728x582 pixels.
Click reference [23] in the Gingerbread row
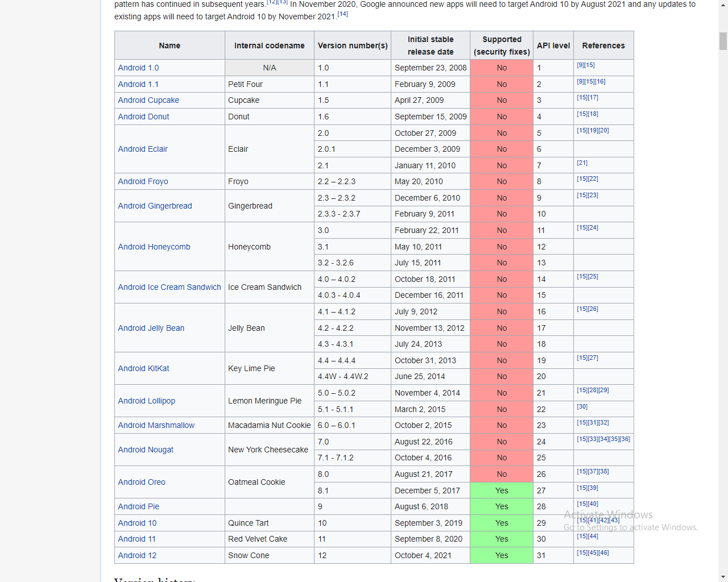[x=593, y=195]
